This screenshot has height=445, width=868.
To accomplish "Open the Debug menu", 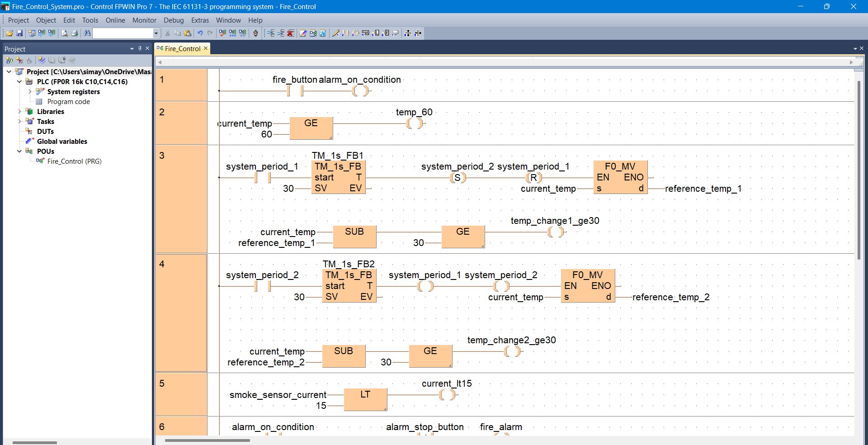I will [x=174, y=20].
